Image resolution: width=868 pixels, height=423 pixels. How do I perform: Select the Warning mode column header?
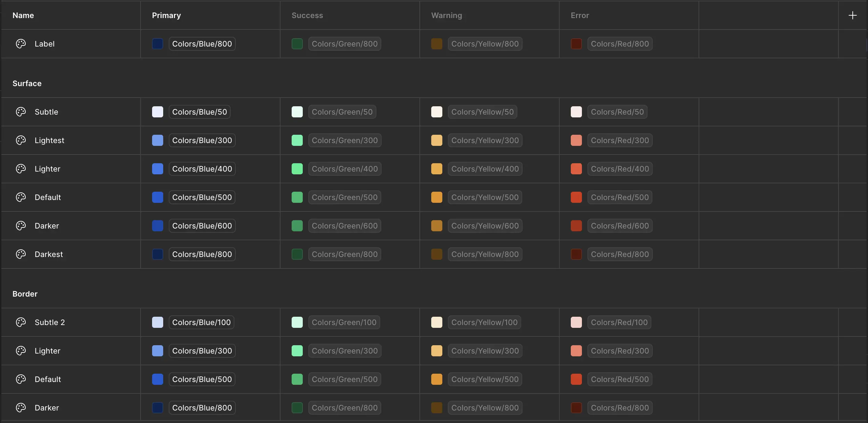tap(446, 15)
